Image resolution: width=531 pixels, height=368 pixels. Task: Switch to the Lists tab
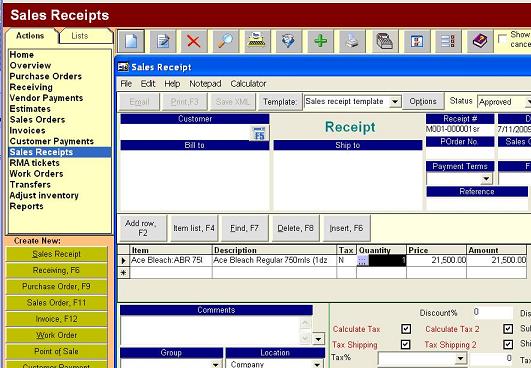click(80, 36)
